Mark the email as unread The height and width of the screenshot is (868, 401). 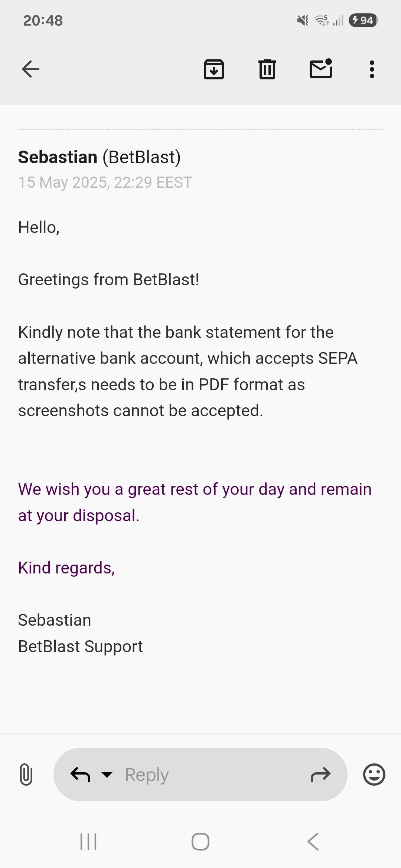pos(321,69)
